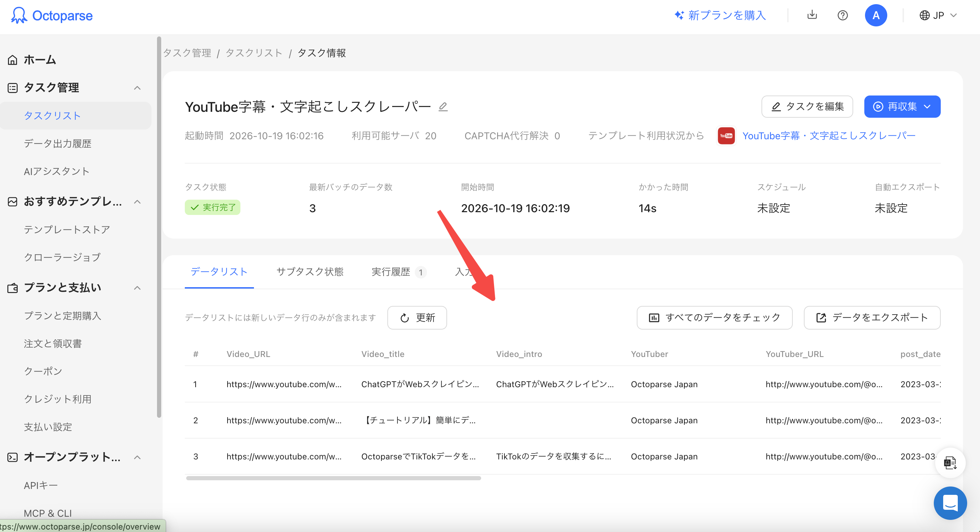Click the floating document export icon
Viewport: 980px width, 532px height.
point(950,463)
